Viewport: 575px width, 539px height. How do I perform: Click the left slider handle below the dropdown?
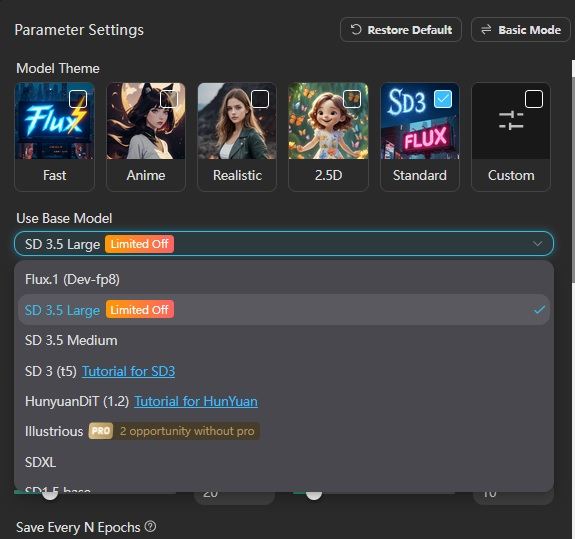tap(50, 494)
